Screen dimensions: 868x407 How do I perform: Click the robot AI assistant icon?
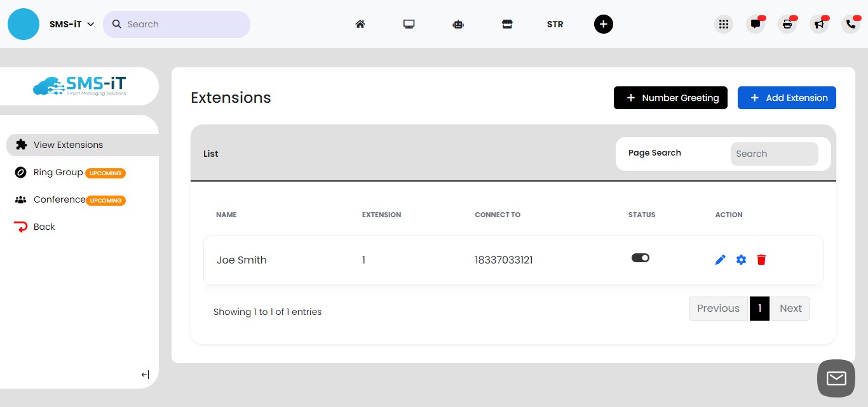[458, 23]
